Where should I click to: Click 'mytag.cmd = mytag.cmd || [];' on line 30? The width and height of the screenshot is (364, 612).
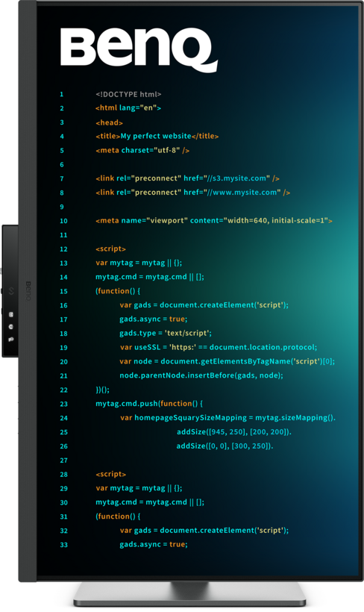click(x=150, y=502)
